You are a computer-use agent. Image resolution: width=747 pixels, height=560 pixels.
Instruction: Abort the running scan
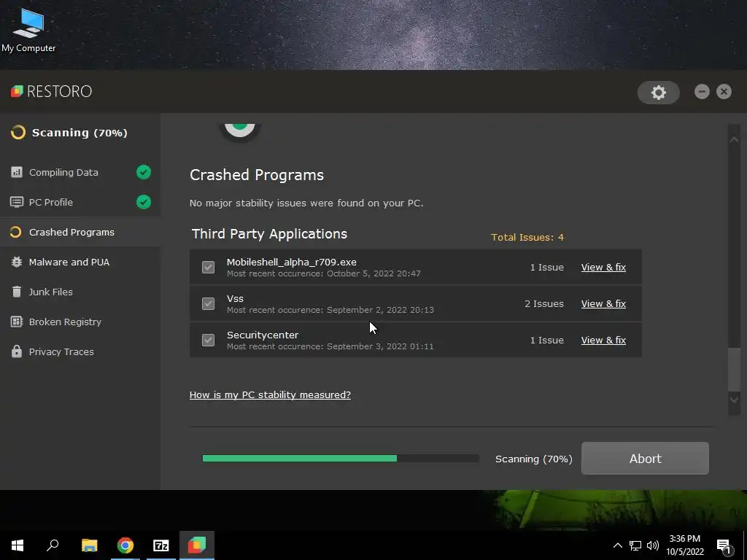(645, 458)
